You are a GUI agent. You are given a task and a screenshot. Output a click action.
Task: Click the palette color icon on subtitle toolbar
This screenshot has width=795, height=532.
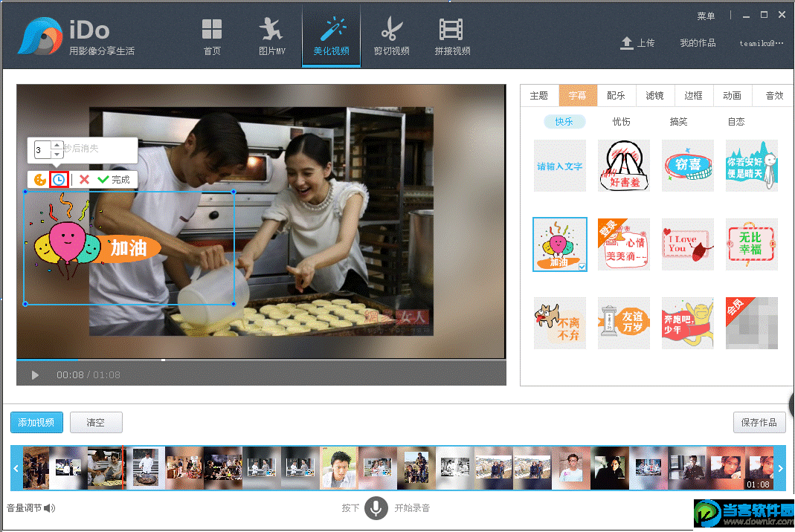point(39,179)
